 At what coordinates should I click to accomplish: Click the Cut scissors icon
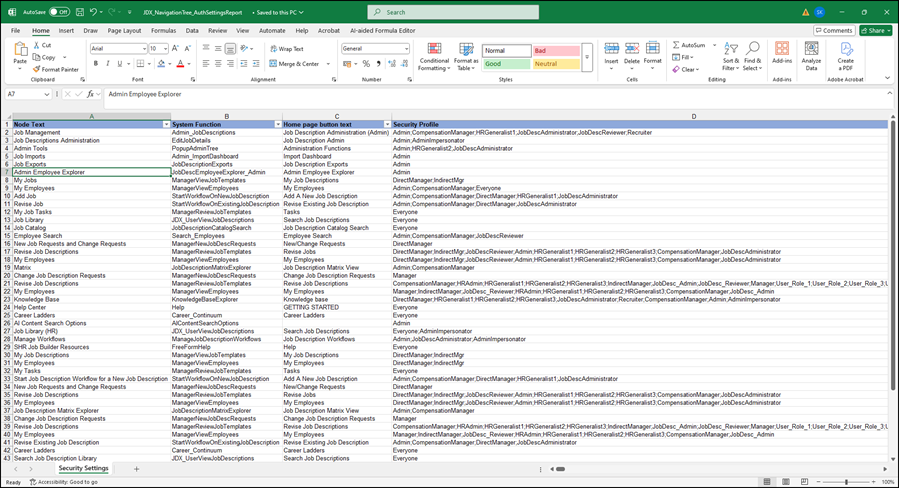click(37, 45)
